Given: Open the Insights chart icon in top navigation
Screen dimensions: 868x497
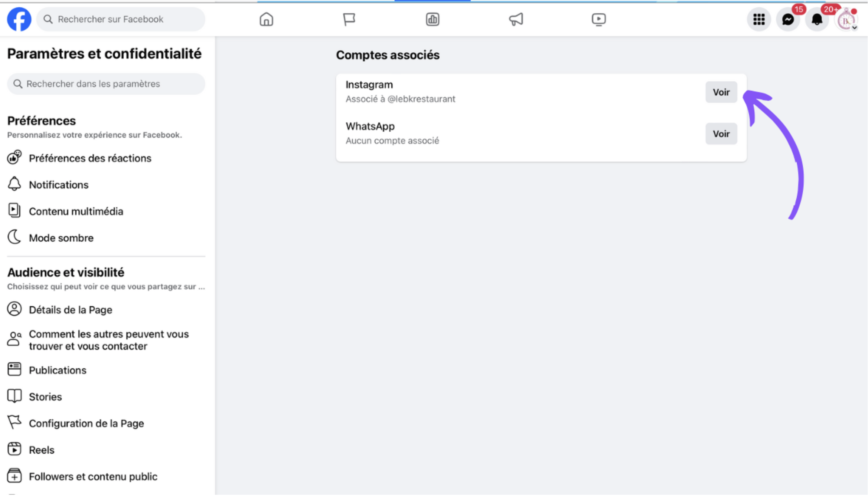Looking at the screenshot, I should tap(433, 19).
